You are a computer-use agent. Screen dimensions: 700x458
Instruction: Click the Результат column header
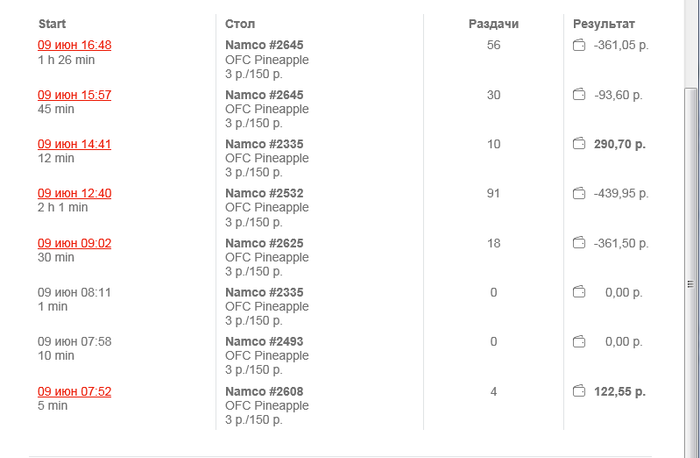[x=603, y=23]
